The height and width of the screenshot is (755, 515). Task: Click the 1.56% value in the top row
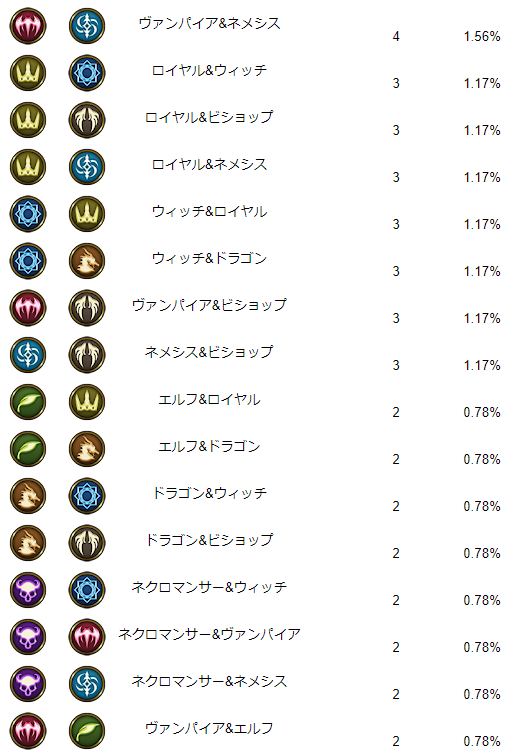482,37
